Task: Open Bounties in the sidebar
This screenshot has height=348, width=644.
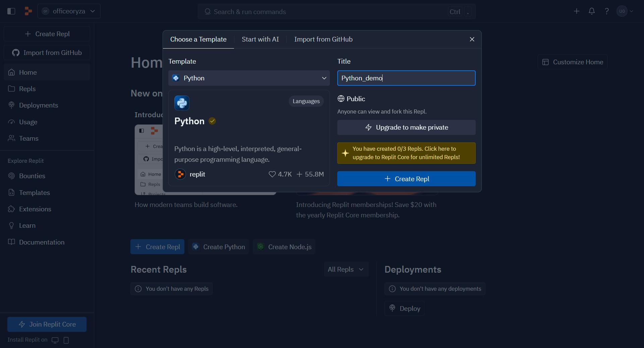Action: point(32,176)
